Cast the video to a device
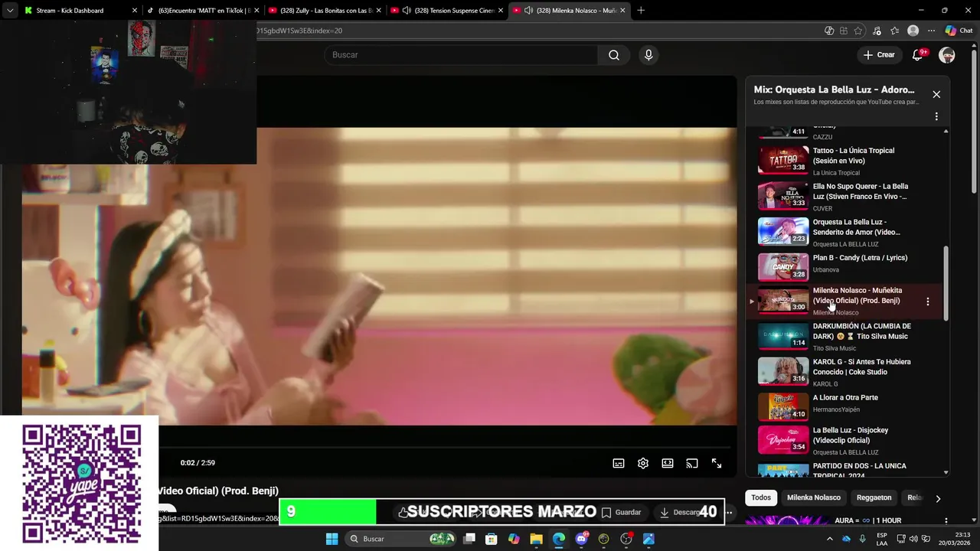The height and width of the screenshot is (551, 980). point(692,463)
